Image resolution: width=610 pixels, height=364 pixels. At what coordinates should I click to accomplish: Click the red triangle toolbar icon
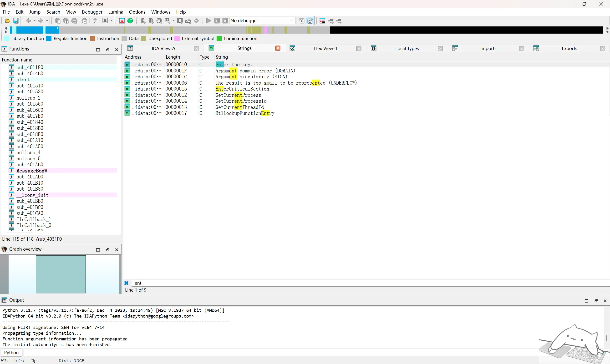pos(122,21)
